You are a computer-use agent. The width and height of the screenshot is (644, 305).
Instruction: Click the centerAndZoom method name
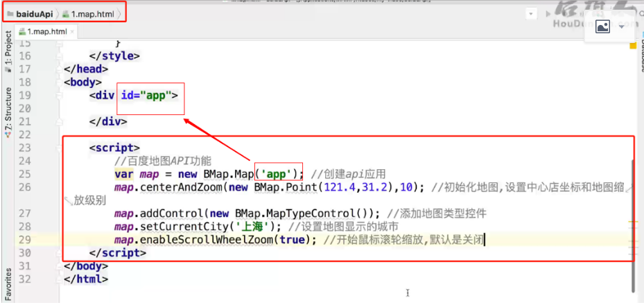point(181,187)
